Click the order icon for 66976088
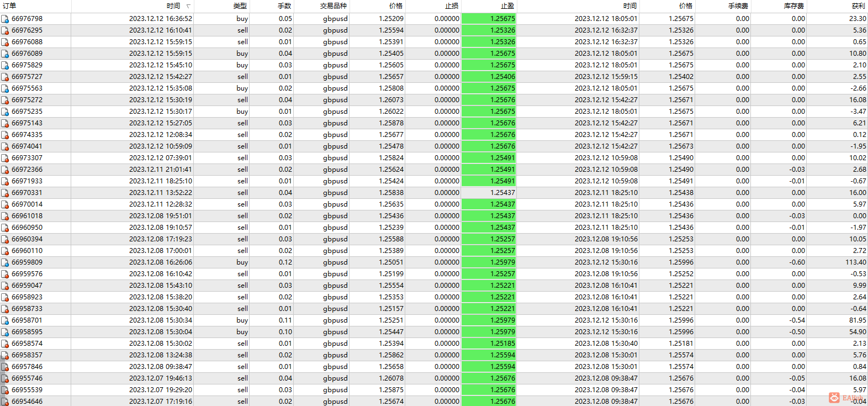The width and height of the screenshot is (868, 406). pos(5,42)
